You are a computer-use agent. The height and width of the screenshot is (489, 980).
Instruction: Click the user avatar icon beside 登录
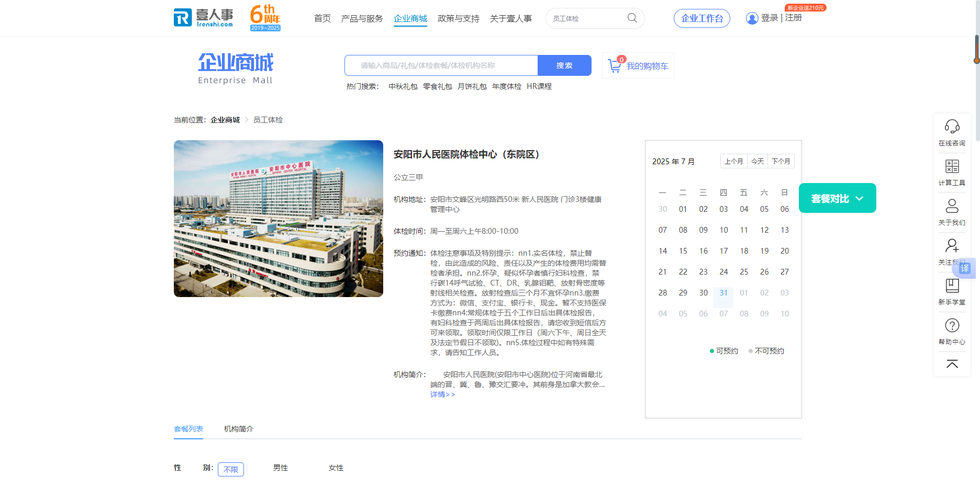pyautogui.click(x=752, y=18)
